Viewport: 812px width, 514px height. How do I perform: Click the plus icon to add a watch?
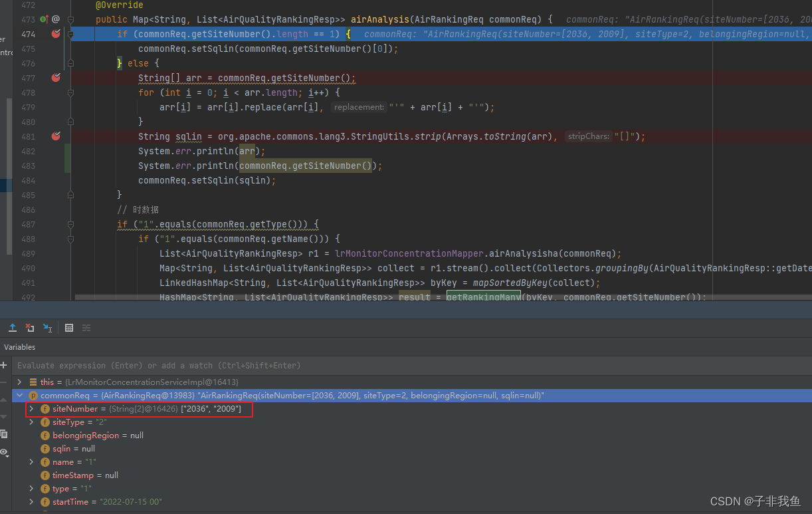click(x=4, y=365)
